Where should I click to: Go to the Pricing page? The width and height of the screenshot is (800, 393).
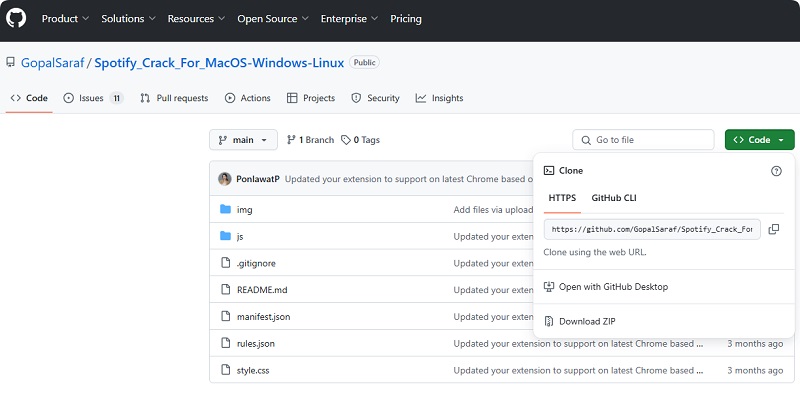point(406,19)
